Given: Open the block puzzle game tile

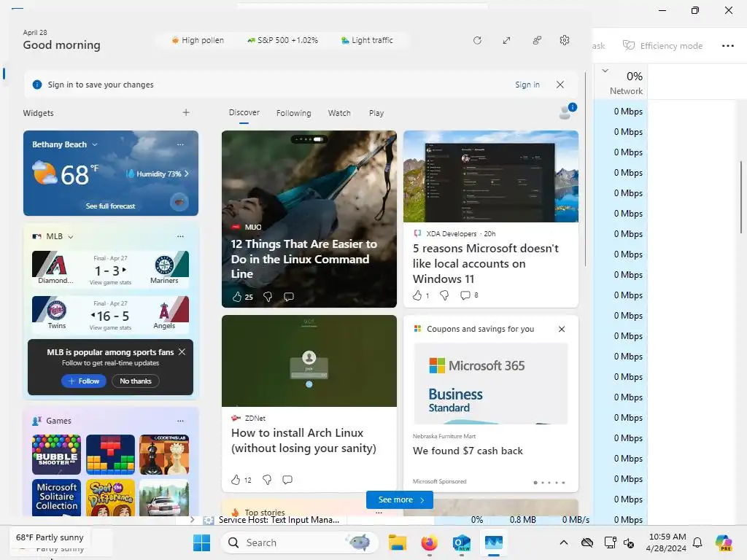Looking at the screenshot, I should coord(111,454).
